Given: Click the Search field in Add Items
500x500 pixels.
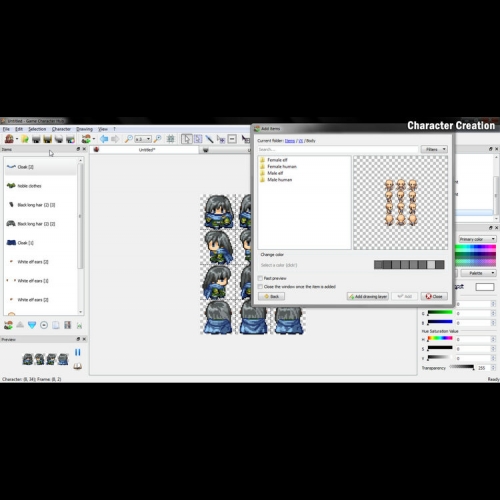Looking at the screenshot, I should click(x=338, y=149).
